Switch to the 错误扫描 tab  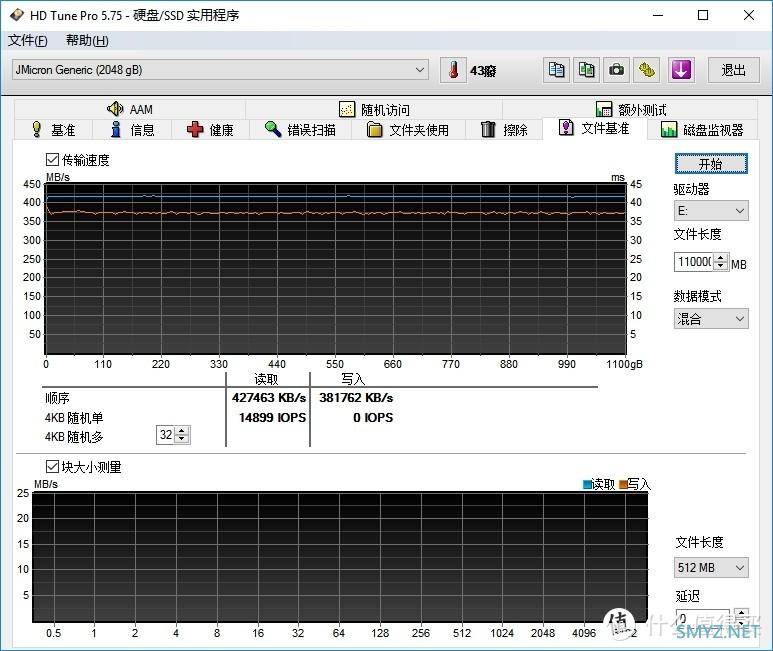300,130
